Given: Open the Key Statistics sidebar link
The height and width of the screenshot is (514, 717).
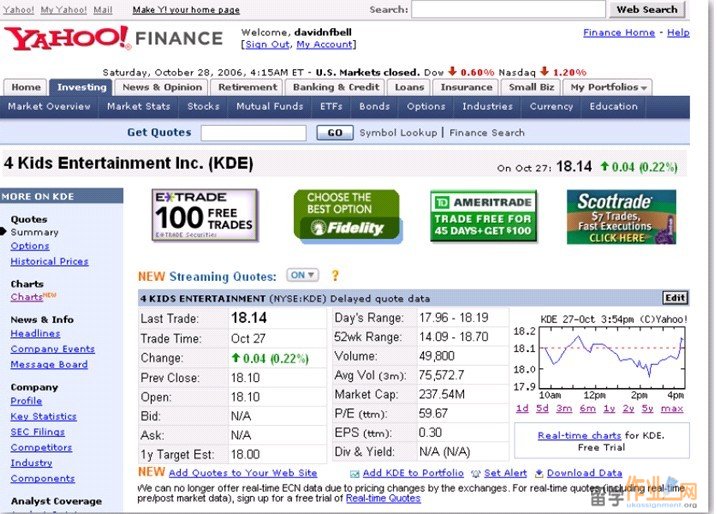Looking at the screenshot, I should 43,417.
